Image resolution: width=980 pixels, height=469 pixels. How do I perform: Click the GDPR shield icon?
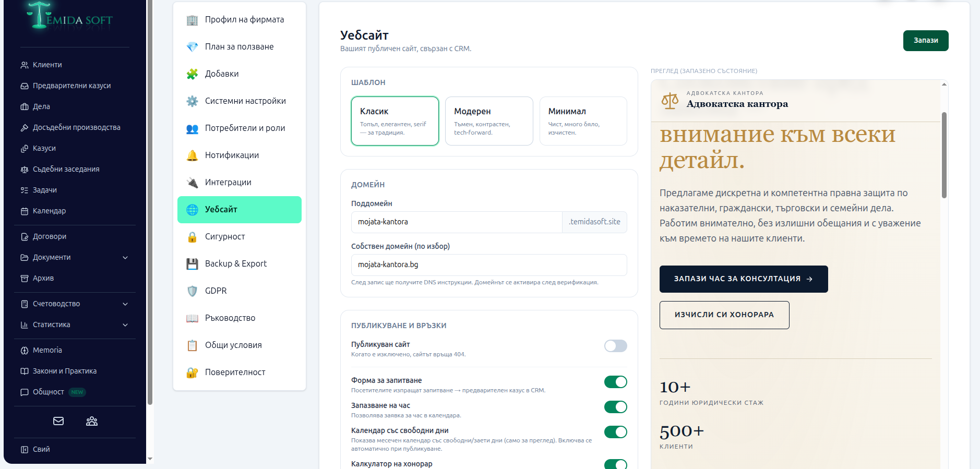pyautogui.click(x=192, y=291)
